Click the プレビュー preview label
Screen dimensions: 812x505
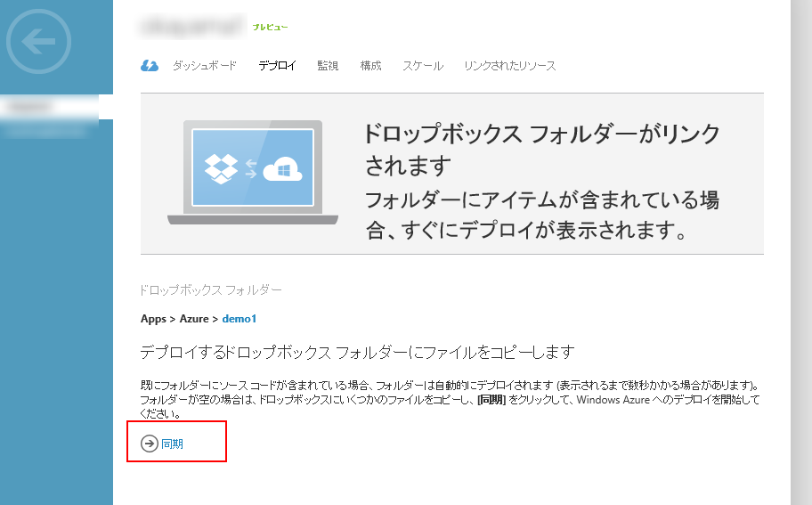pos(270,27)
